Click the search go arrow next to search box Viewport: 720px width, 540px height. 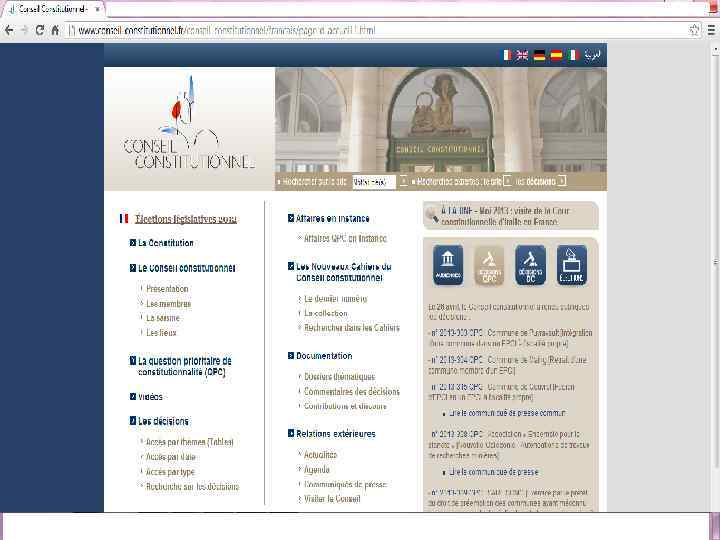(x=403, y=181)
